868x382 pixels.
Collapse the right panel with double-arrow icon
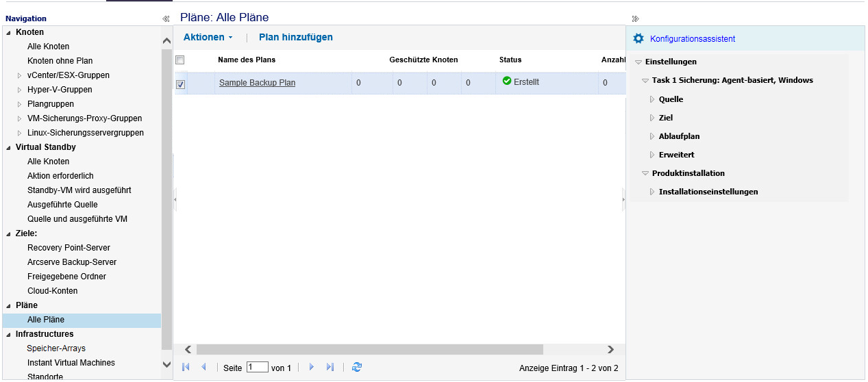click(x=635, y=19)
